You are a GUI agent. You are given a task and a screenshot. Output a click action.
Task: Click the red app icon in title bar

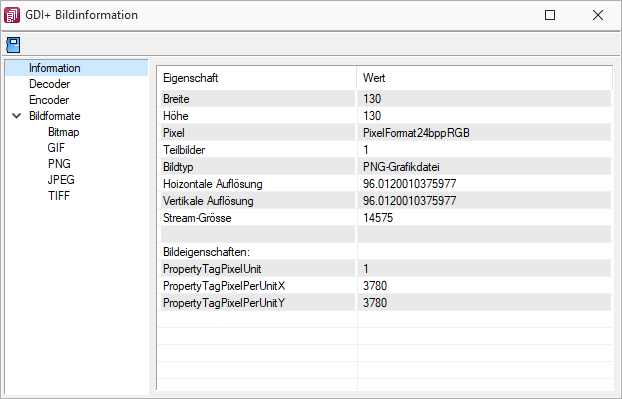12,15
